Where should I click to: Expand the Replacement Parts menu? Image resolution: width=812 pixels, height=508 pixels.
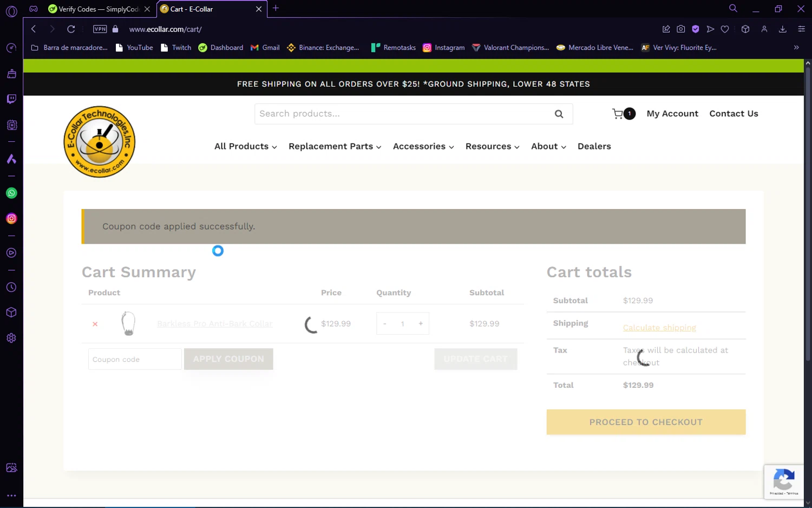click(335, 146)
